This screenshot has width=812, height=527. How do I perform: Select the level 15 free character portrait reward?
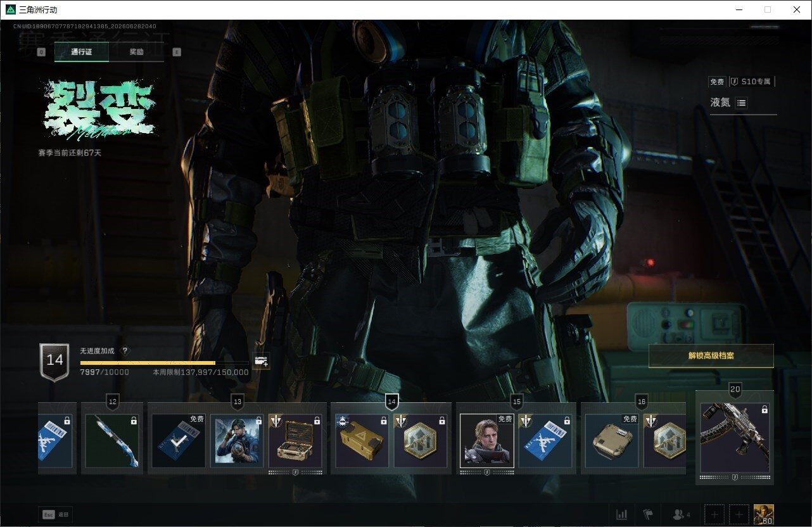(487, 440)
